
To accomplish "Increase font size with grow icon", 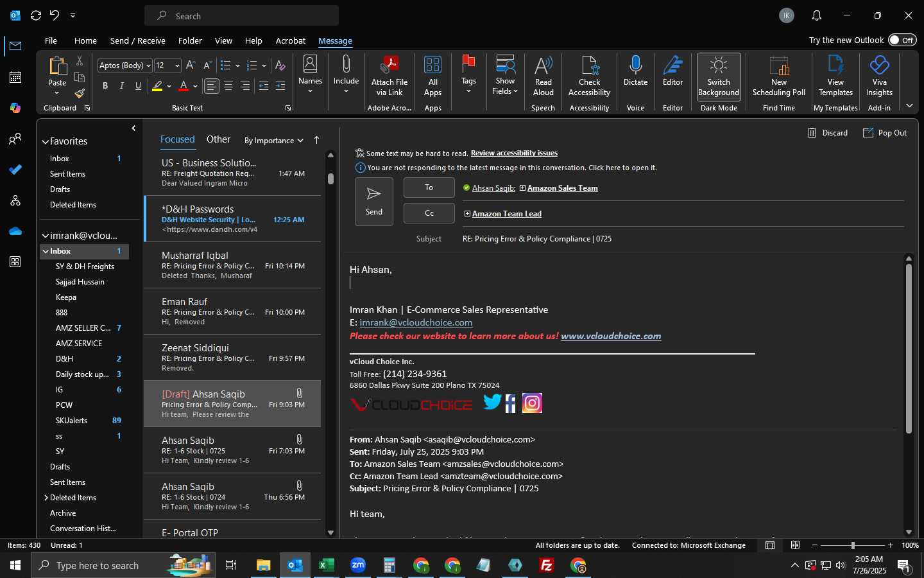I will click(190, 65).
